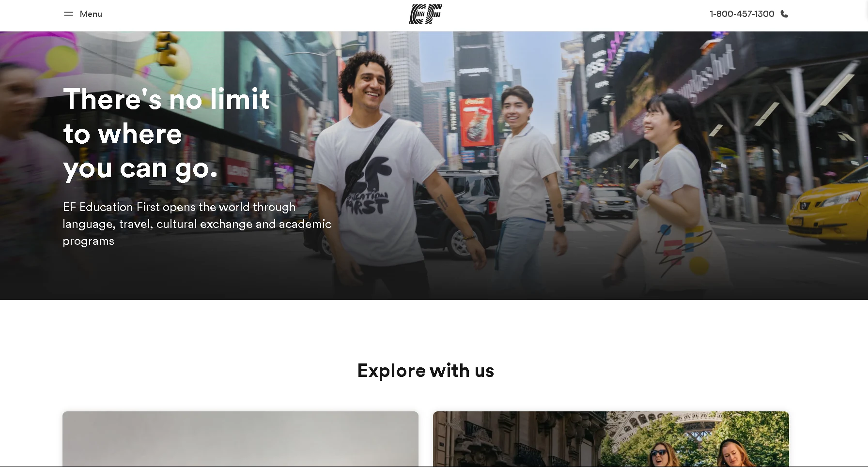The image size is (868, 467).
Task: Click the Education First print on t-shirt
Action: [367, 189]
